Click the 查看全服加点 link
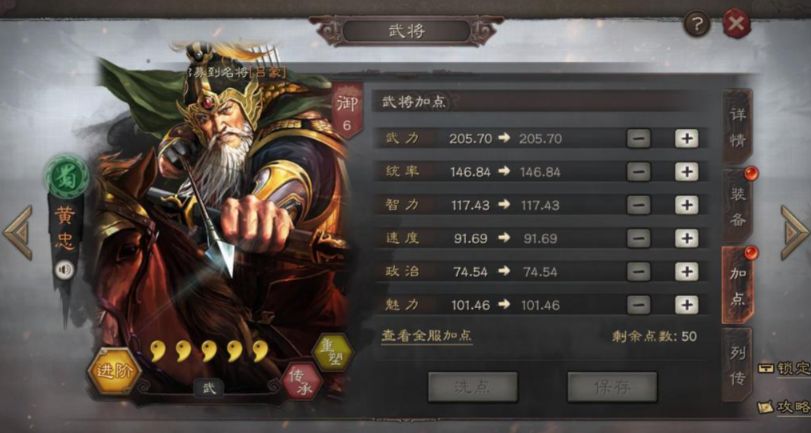The height and width of the screenshot is (433, 811). (427, 336)
